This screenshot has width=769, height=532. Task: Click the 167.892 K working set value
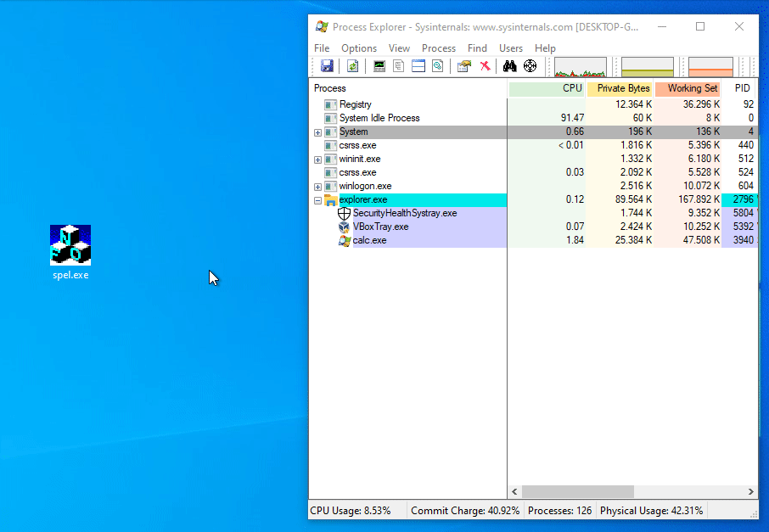[x=699, y=199]
